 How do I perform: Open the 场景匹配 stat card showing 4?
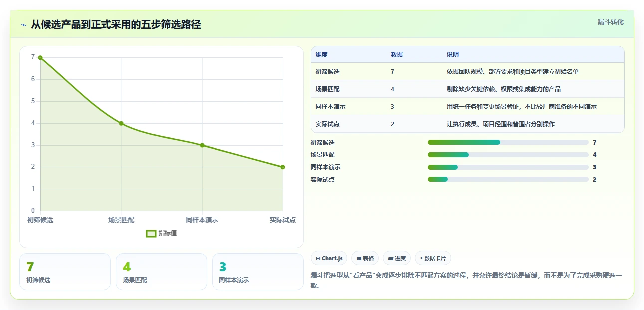click(x=161, y=272)
